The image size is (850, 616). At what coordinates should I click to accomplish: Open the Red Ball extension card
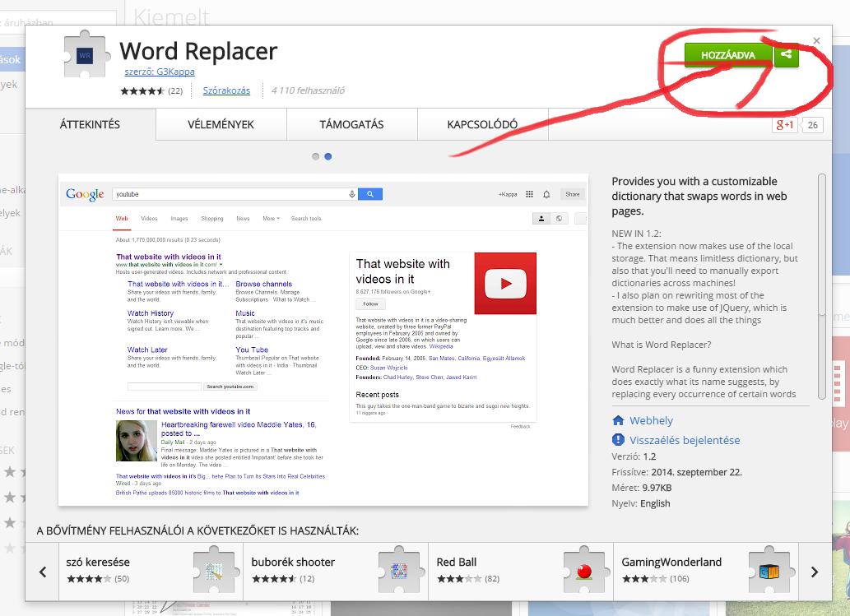pos(521,572)
